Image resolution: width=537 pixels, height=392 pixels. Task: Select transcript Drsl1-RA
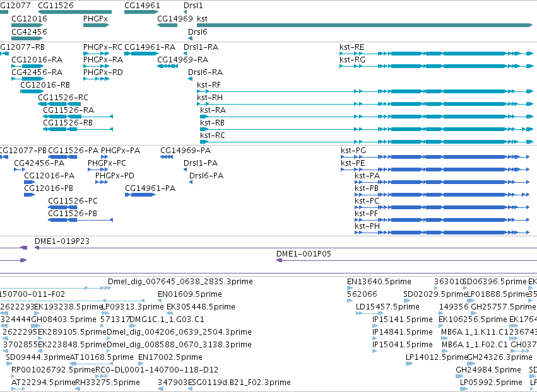pyautogui.click(x=201, y=47)
